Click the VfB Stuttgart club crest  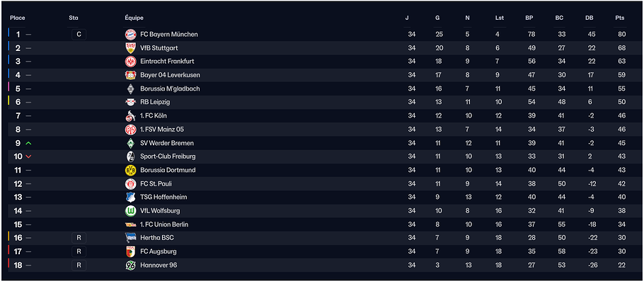(130, 48)
